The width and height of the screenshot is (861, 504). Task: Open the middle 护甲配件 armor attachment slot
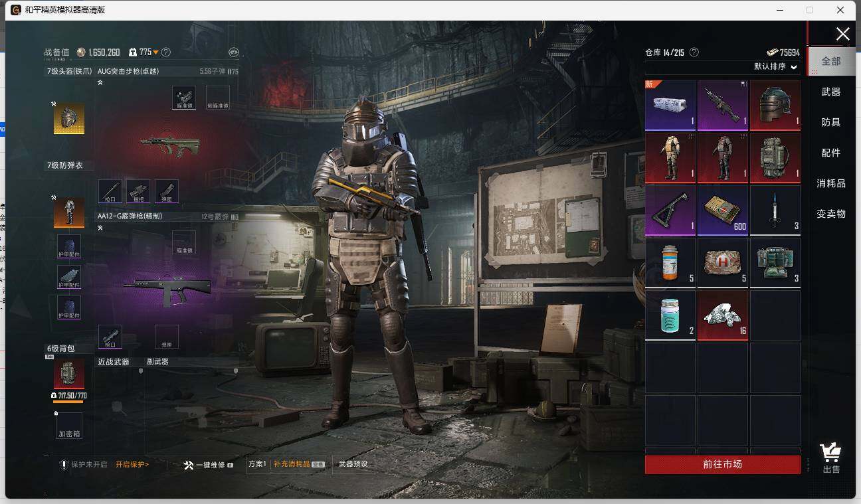click(69, 277)
